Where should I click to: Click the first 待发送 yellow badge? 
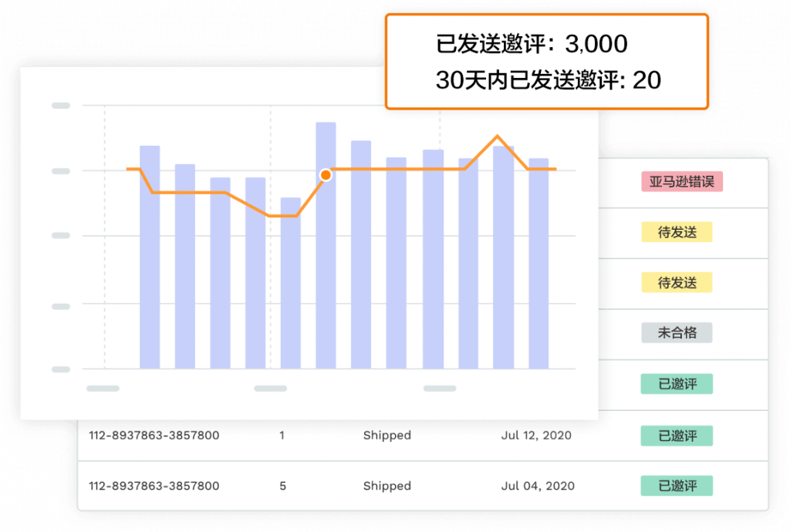pos(677,232)
